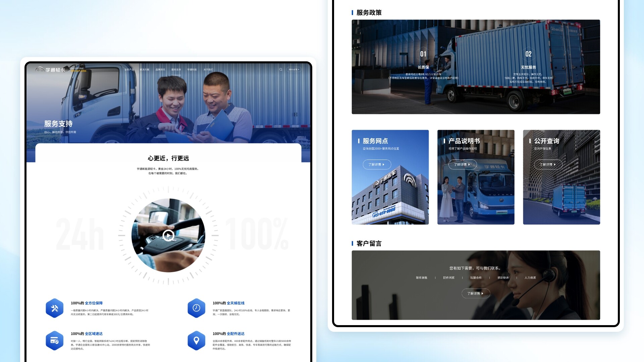Click the 服务网点 了解详情 button
Viewport: 644px width, 362px height.
coord(376,165)
